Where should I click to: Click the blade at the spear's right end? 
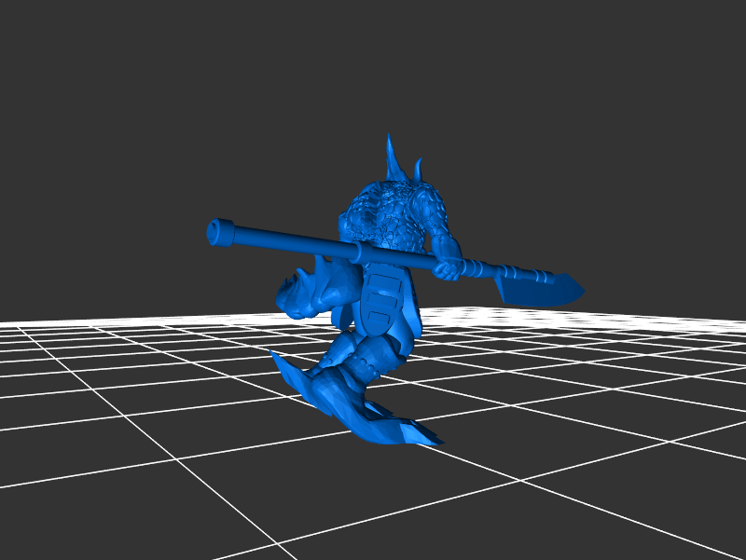point(541,290)
